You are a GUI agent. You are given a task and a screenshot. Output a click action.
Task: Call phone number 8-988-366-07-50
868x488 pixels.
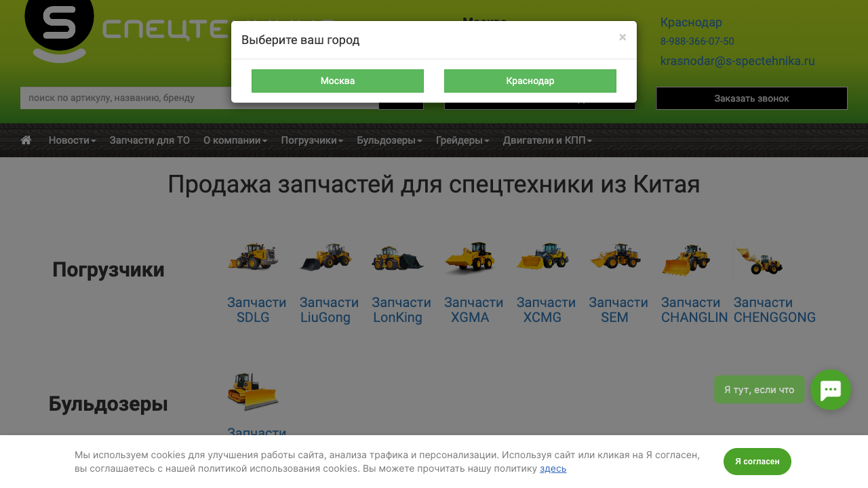[x=697, y=41]
